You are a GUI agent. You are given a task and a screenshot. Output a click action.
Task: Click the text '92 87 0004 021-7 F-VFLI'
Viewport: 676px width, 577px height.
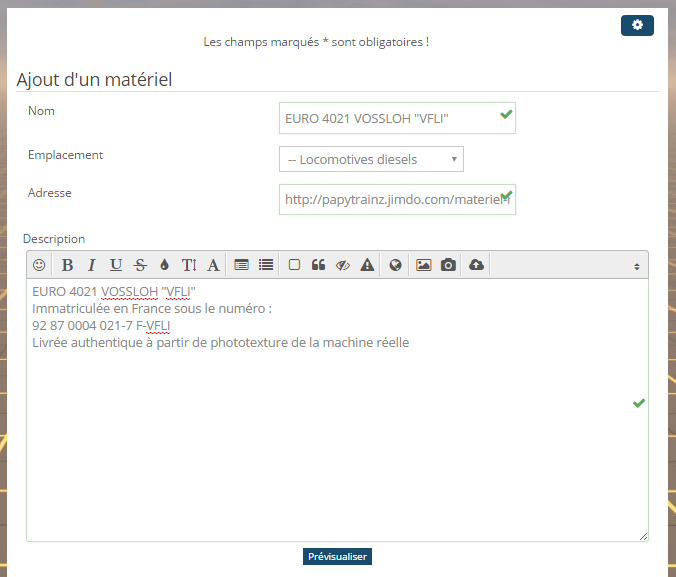point(101,326)
